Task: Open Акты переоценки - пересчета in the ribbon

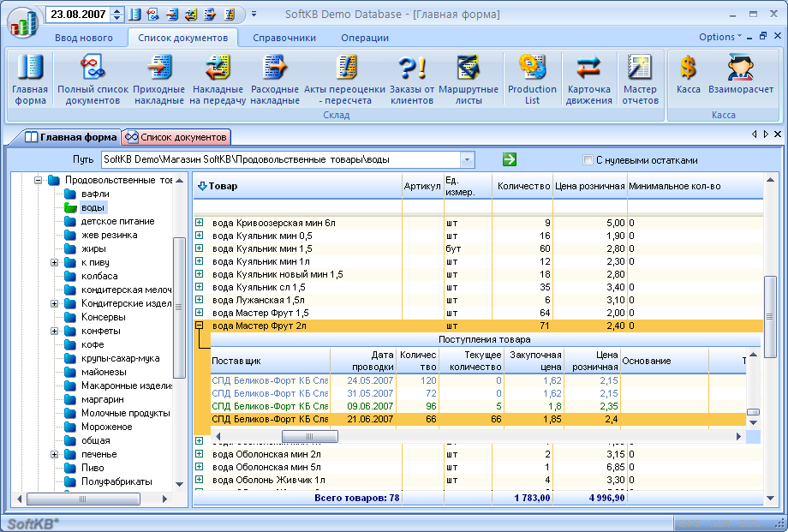Action: pyautogui.click(x=344, y=80)
